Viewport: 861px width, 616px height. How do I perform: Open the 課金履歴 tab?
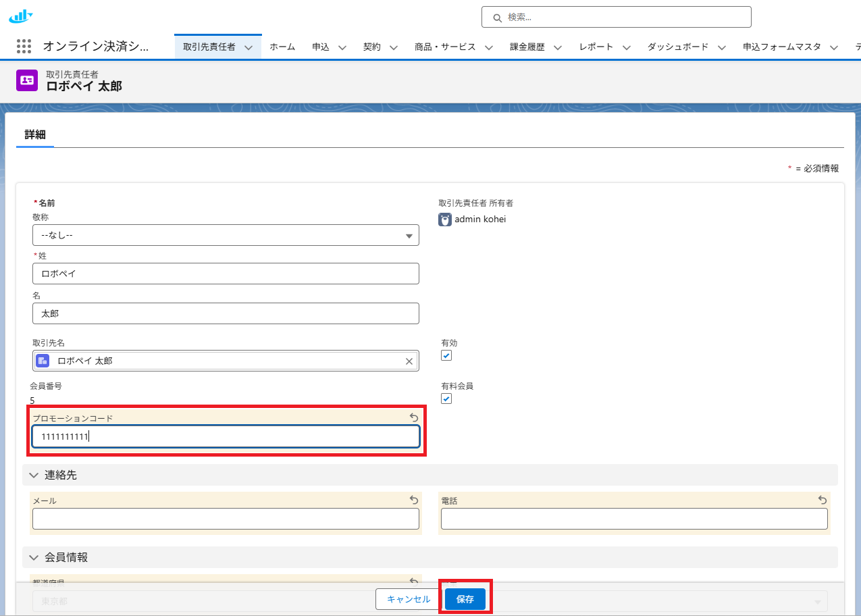pos(527,47)
